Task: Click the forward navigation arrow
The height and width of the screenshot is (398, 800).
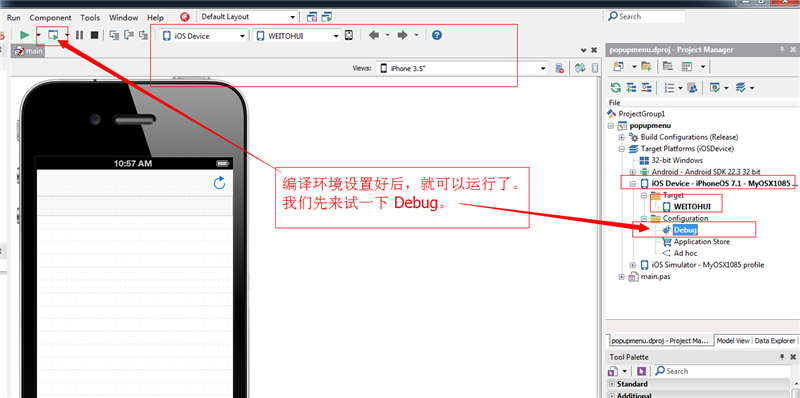Action: coord(403,35)
